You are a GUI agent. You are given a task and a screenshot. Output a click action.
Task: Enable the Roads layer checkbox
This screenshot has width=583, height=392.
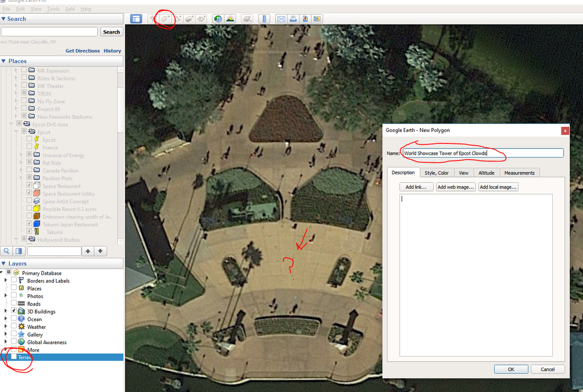(x=14, y=304)
